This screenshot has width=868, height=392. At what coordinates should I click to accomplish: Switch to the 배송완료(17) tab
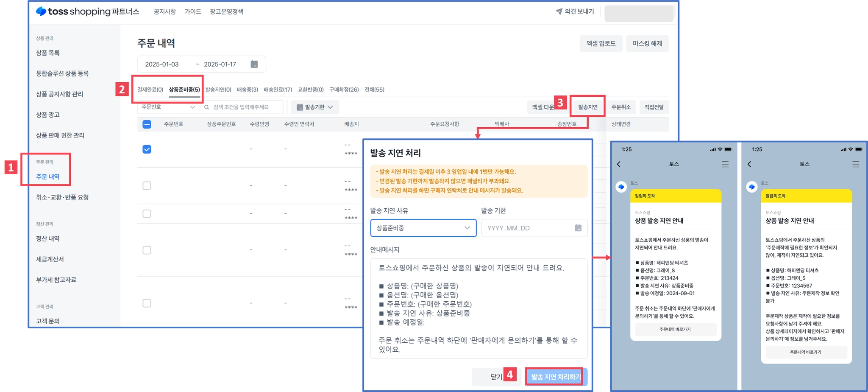coord(278,90)
